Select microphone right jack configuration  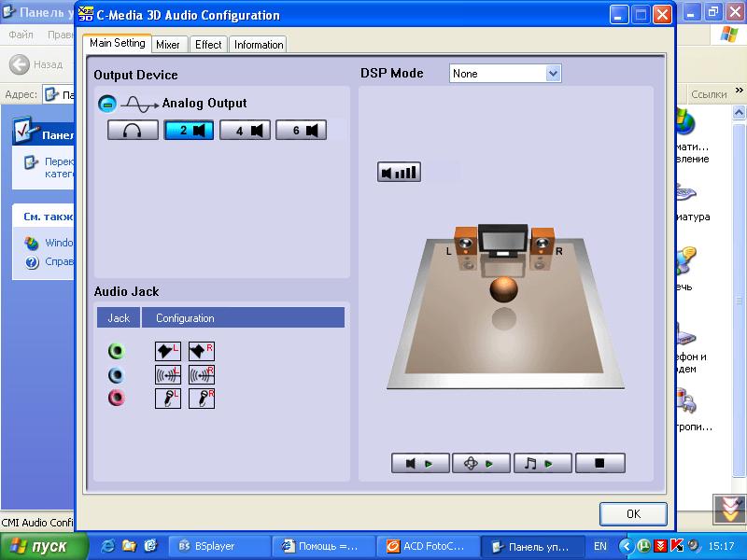tap(202, 399)
